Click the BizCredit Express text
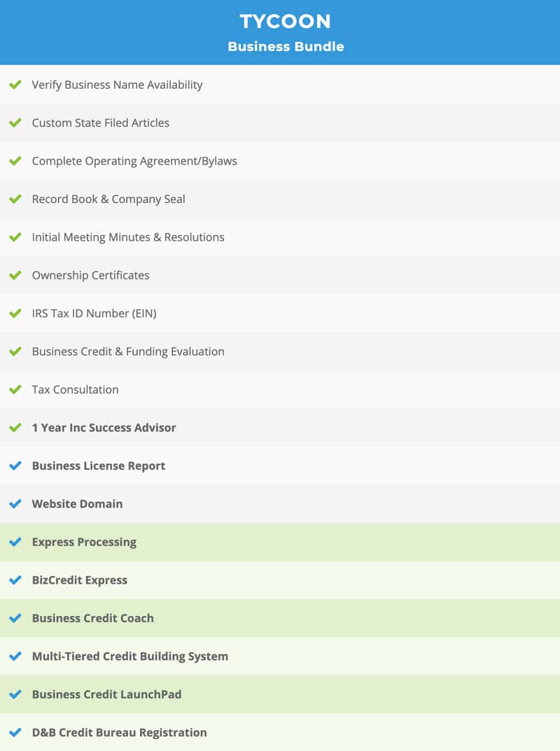Viewport: 560px width, 751px height. 80,580
